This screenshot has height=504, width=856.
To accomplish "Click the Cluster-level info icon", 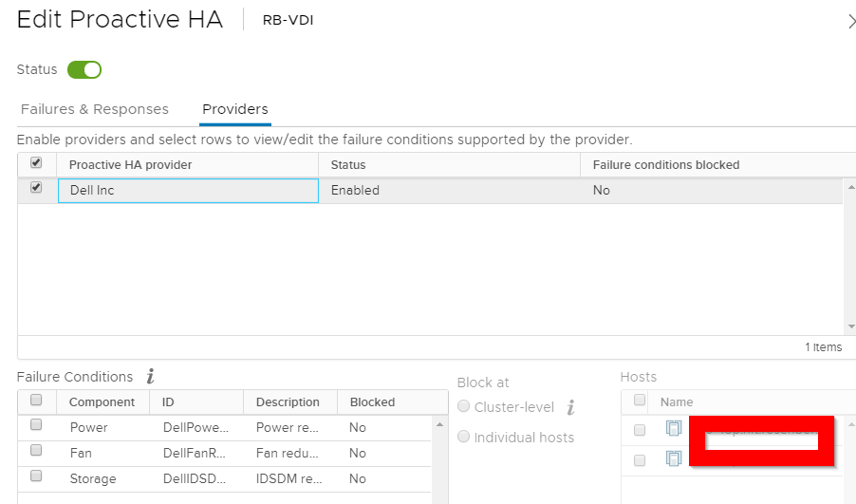I will click(570, 407).
